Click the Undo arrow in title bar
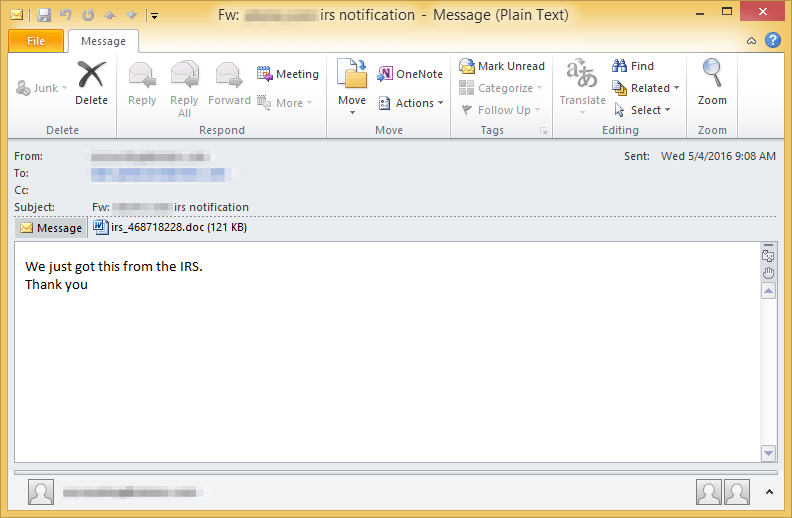The height and width of the screenshot is (518, 792). (x=66, y=15)
